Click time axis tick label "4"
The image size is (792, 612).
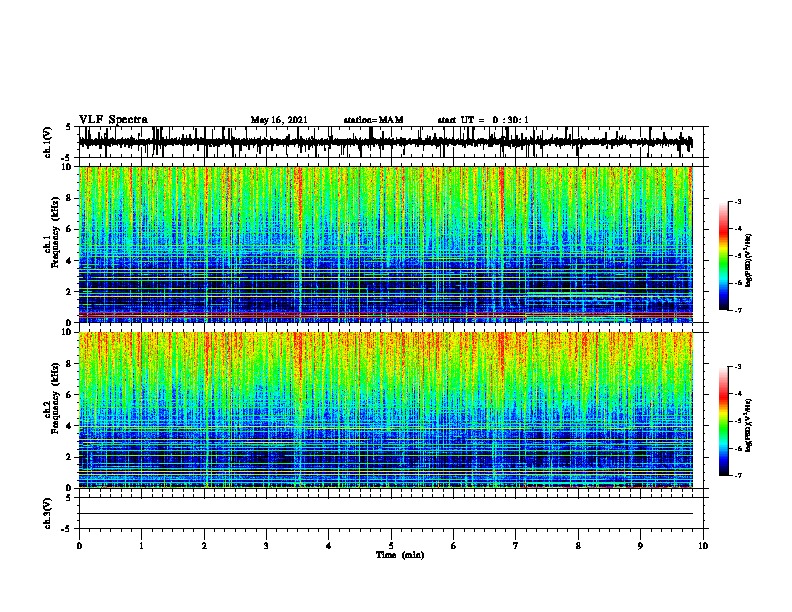[x=329, y=546]
